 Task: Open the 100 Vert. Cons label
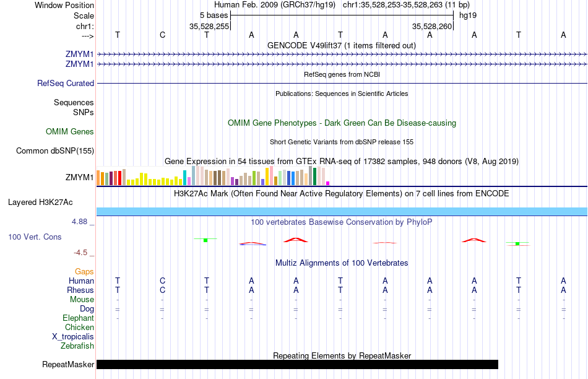[35, 237]
